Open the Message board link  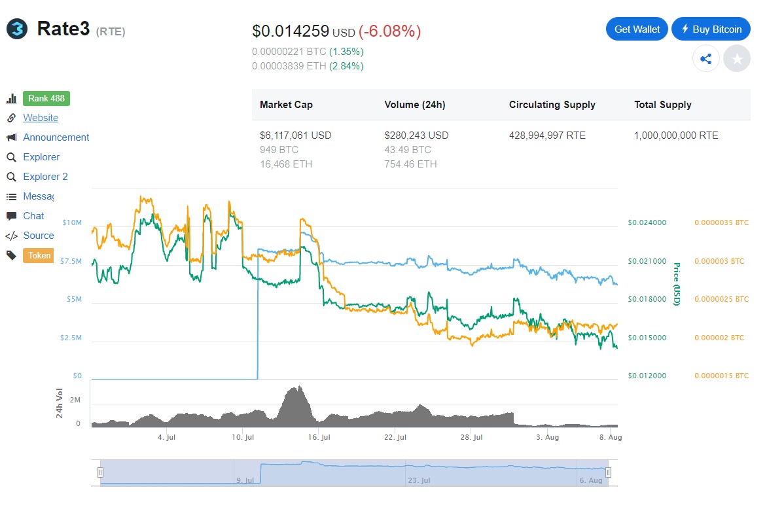[39, 196]
